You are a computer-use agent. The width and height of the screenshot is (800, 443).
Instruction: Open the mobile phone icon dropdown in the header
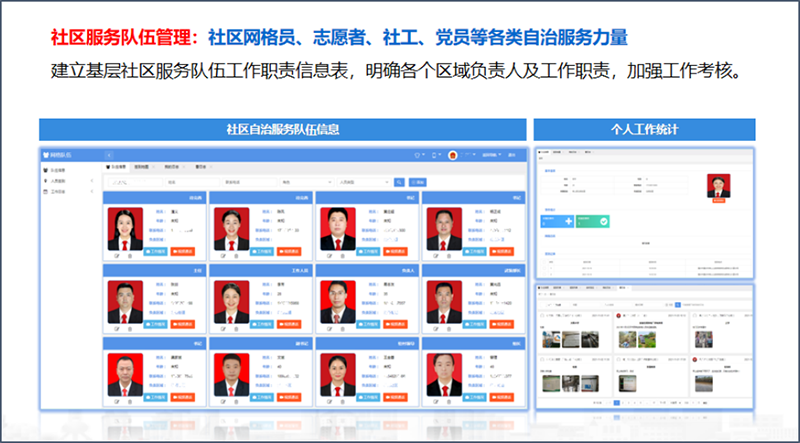(x=436, y=155)
